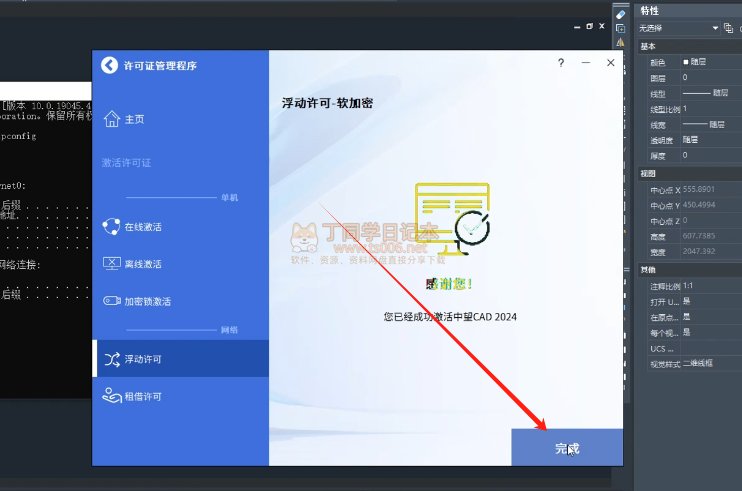Click the 宽度 value 2047.392
Image resolution: width=742 pixels, height=491 pixels.
[x=699, y=251]
